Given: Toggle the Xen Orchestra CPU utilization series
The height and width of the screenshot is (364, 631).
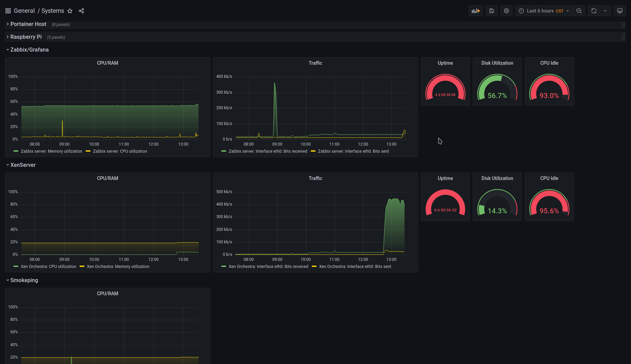Looking at the screenshot, I should [48, 266].
